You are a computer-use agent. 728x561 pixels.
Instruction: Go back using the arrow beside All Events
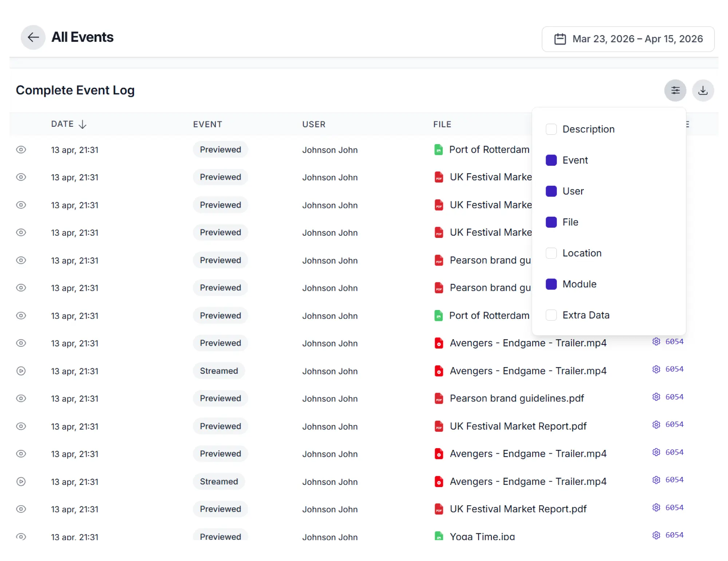[x=33, y=37]
